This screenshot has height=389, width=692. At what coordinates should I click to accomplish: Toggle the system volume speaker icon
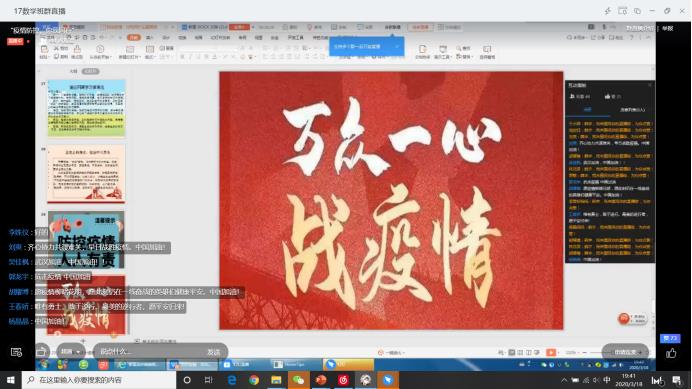(596, 380)
